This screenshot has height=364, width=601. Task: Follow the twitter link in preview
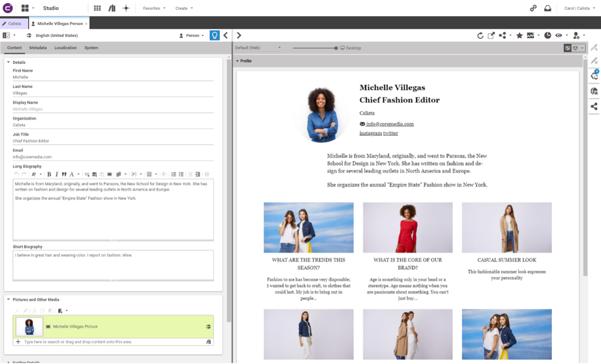(x=390, y=133)
